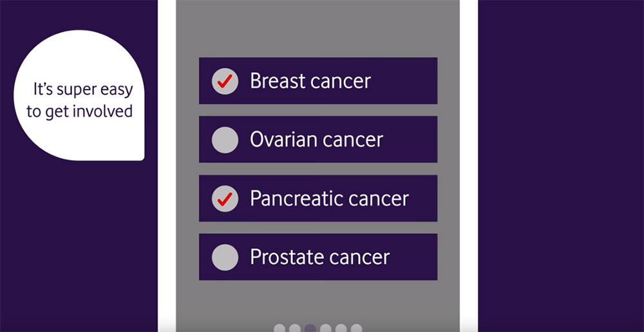Click the Prostate cancer label text
644x332 pixels.
pyautogui.click(x=319, y=257)
